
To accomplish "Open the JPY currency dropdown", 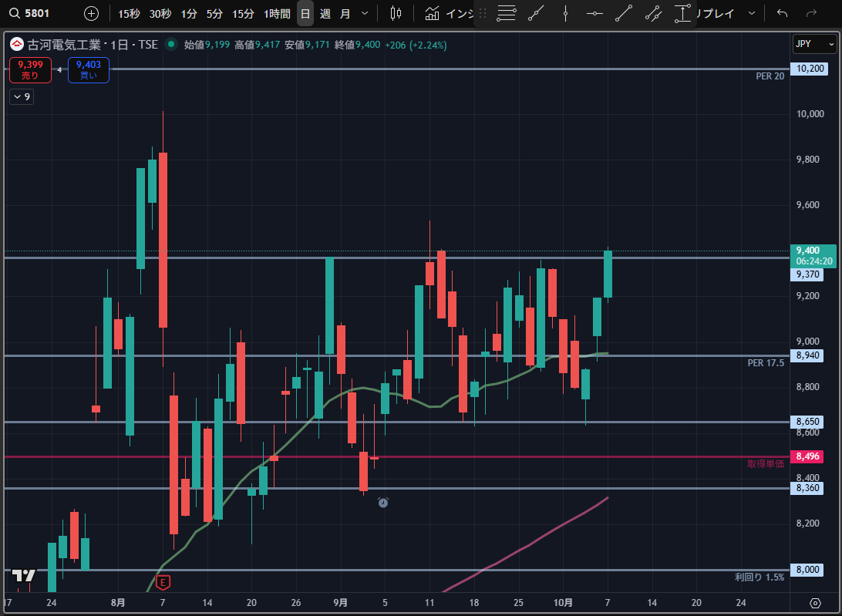I will 814,44.
